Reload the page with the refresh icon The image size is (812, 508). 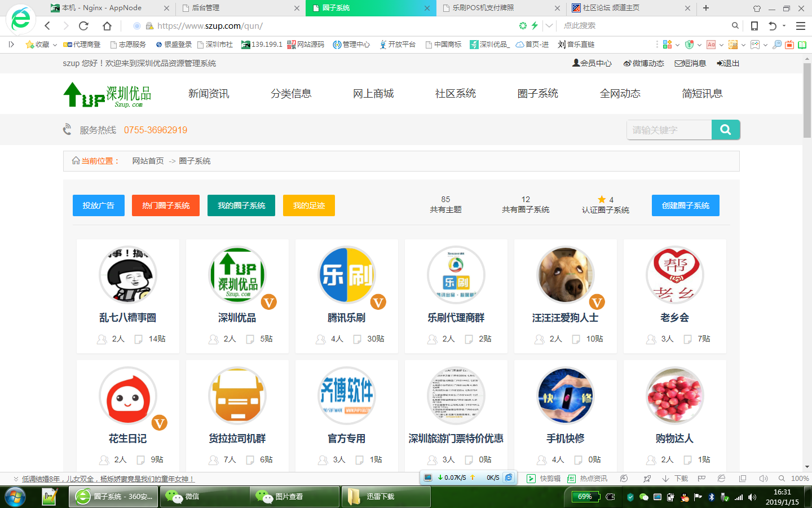[x=83, y=26]
